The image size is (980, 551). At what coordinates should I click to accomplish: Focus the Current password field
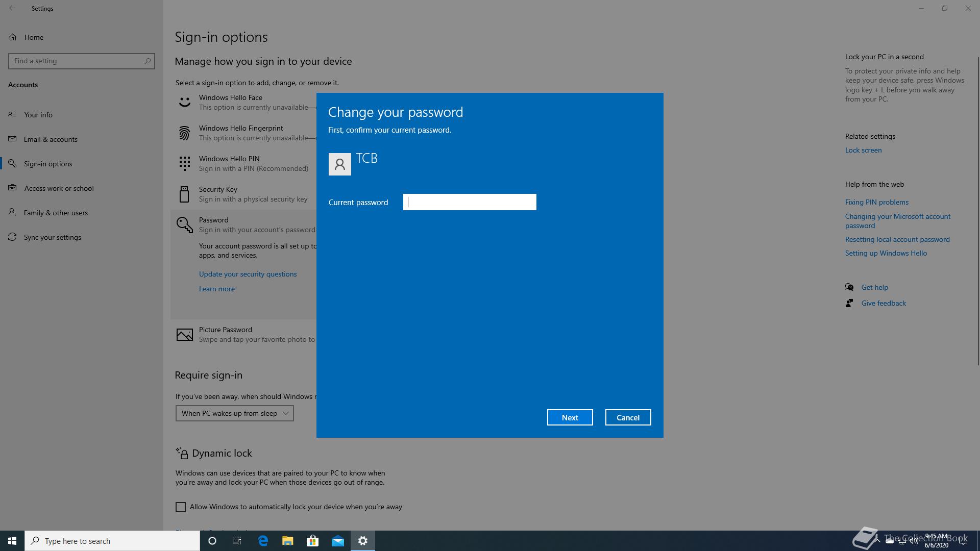470,202
